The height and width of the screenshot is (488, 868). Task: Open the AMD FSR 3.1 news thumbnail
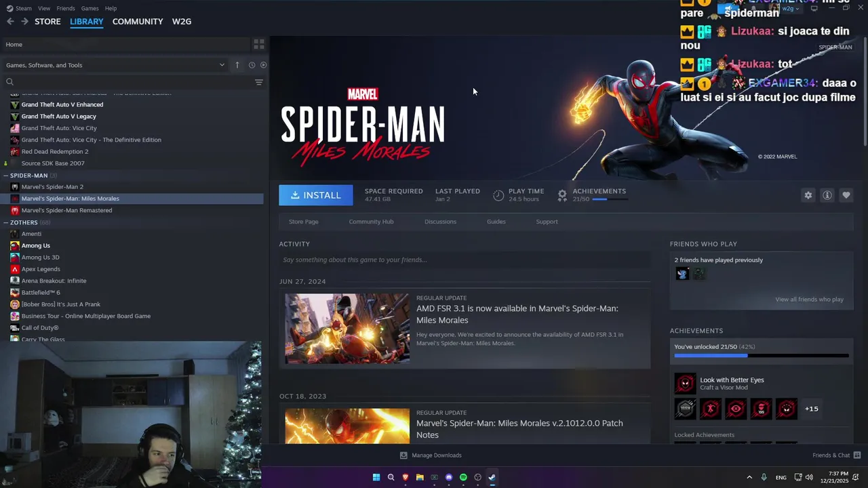(x=347, y=329)
